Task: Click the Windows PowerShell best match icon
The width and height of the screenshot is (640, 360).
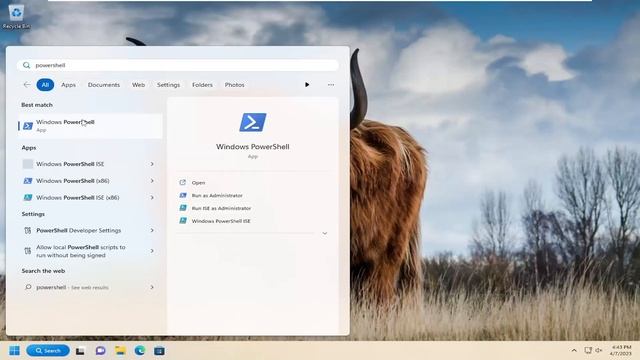Action: (x=28, y=126)
